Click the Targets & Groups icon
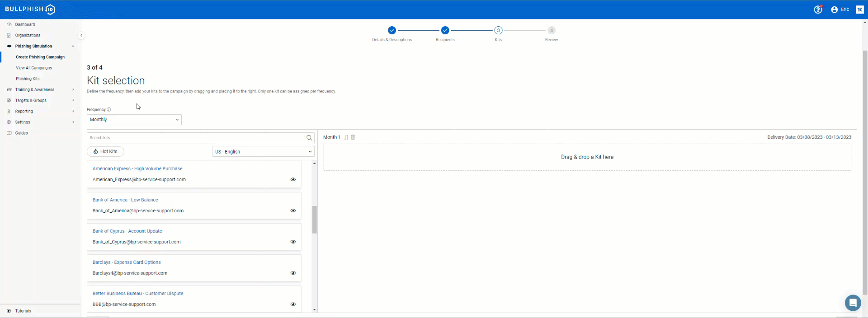Viewport: 868px width, 318px height. tap(9, 100)
